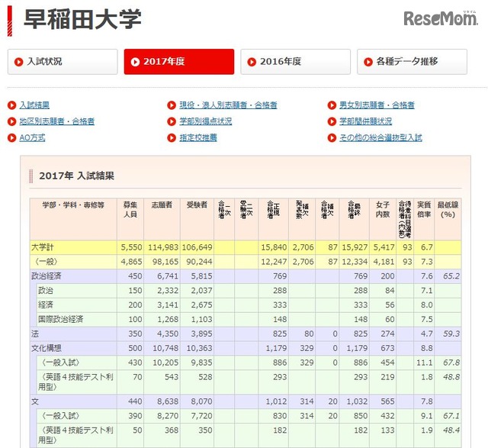
Task: Click the ReseMom logo
Action: point(440,18)
